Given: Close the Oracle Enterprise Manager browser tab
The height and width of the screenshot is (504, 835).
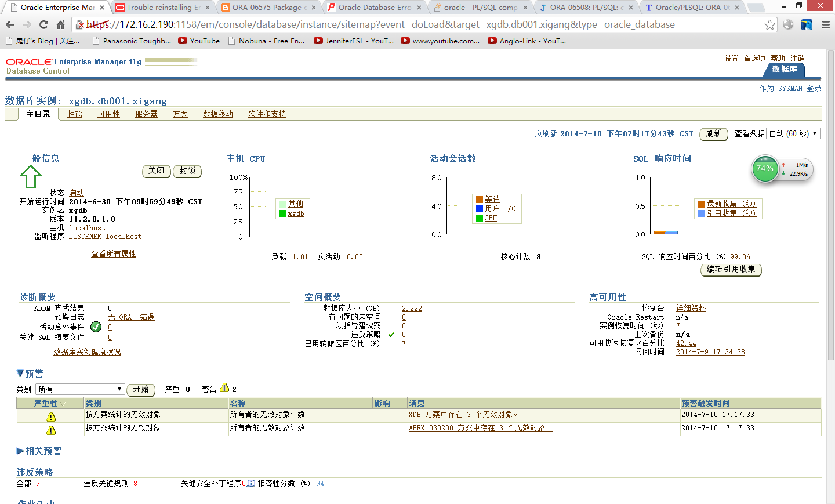Looking at the screenshot, I should (102, 8).
